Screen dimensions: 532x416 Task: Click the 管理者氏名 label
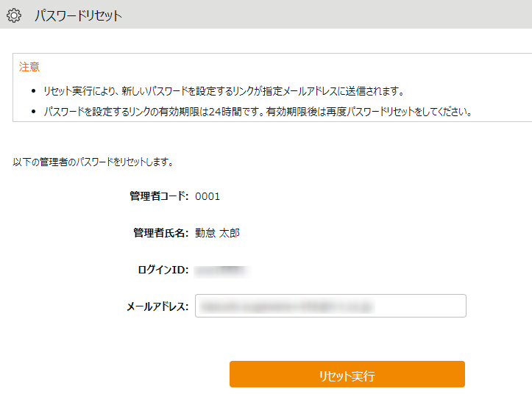(x=160, y=233)
